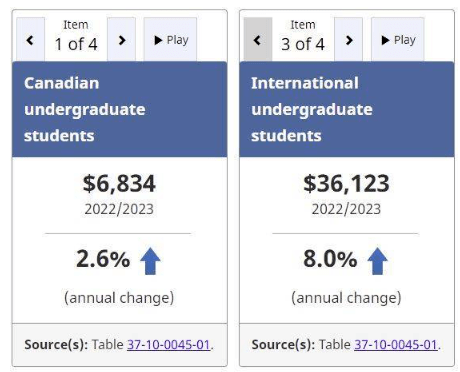The image size is (460, 372).
Task: Click 2022/2023 label under $6,834
Action: coord(119,209)
